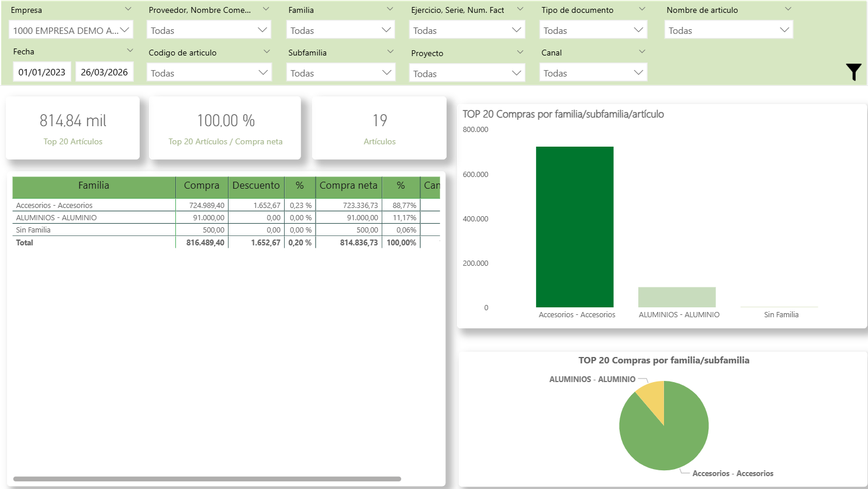Click the Top 20 Artículos KPI card

point(73,128)
